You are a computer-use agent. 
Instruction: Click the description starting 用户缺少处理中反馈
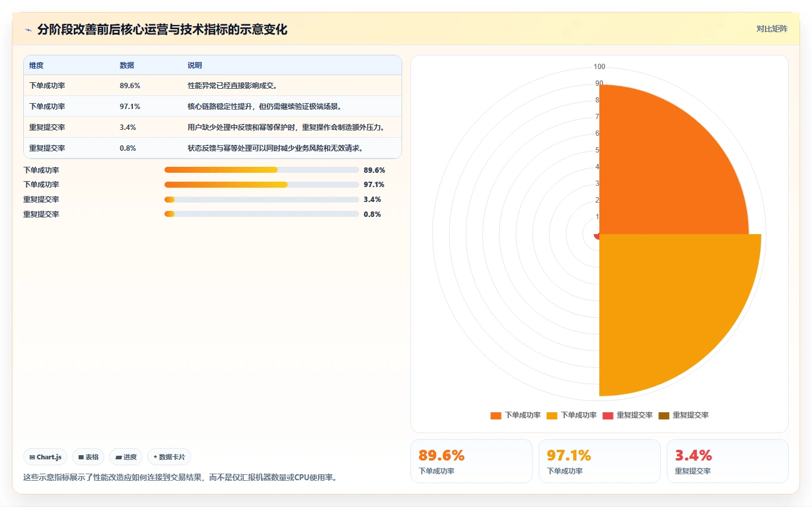click(x=286, y=127)
